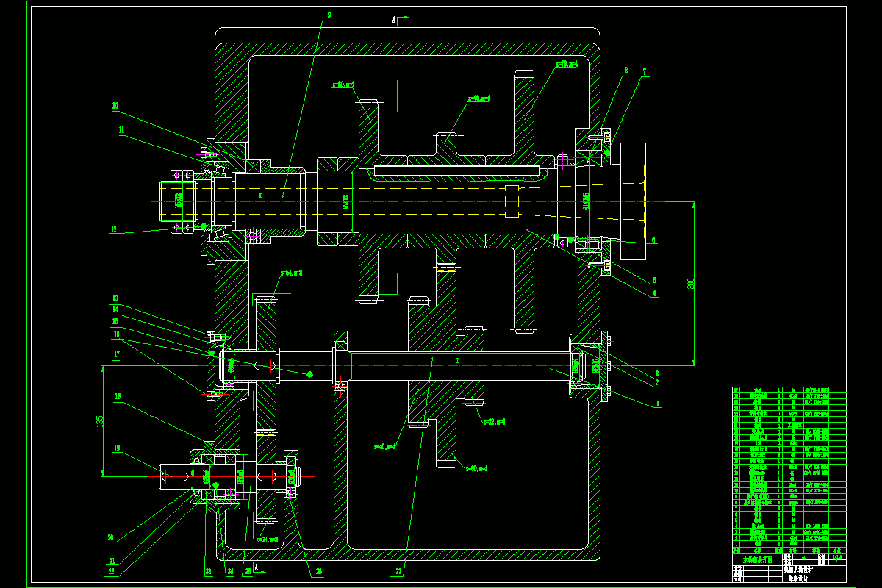Click part balloon number 23
This screenshot has height=588, width=882.
(209, 570)
